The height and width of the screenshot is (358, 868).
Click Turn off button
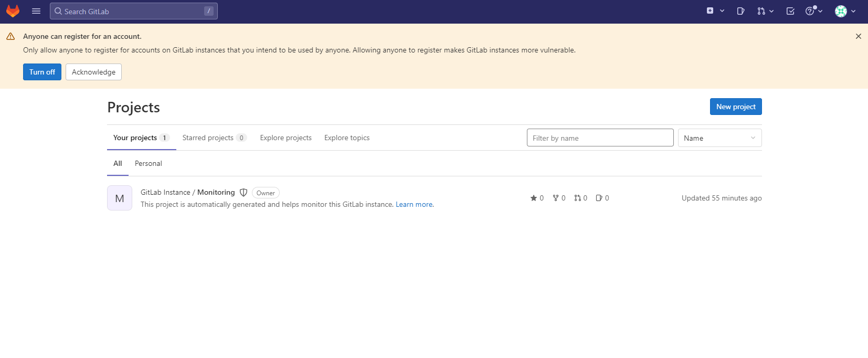[x=42, y=72]
